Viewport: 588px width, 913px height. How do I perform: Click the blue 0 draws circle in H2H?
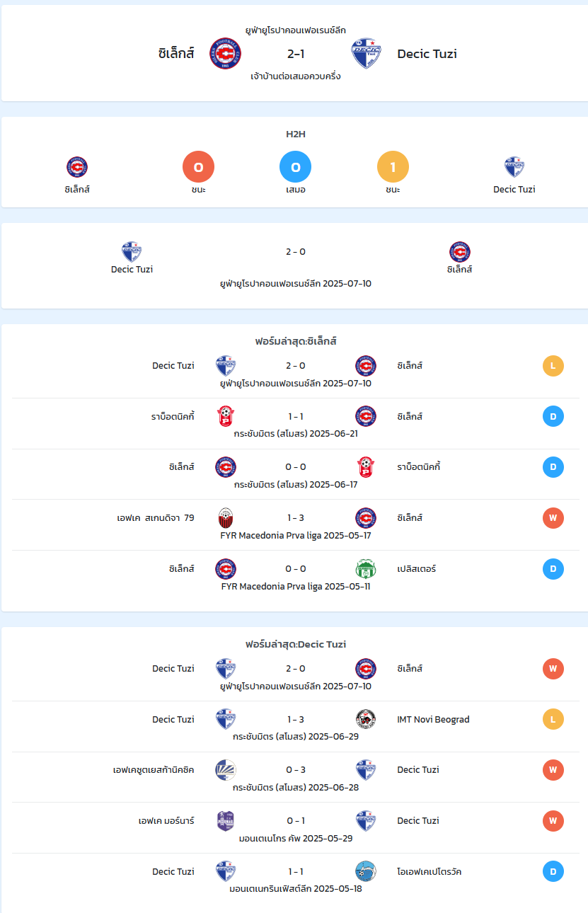tap(296, 167)
